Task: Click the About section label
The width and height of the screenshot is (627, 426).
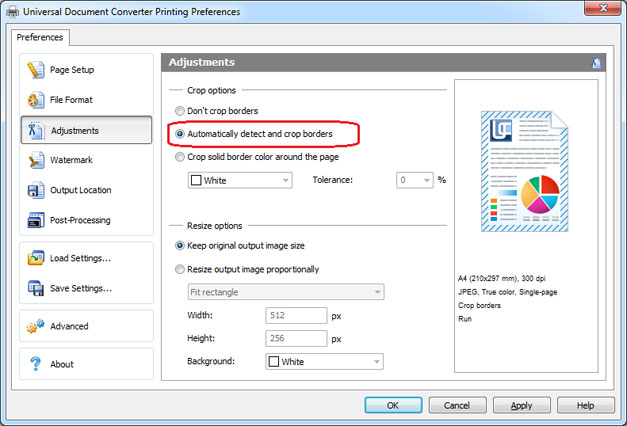Action: (62, 364)
